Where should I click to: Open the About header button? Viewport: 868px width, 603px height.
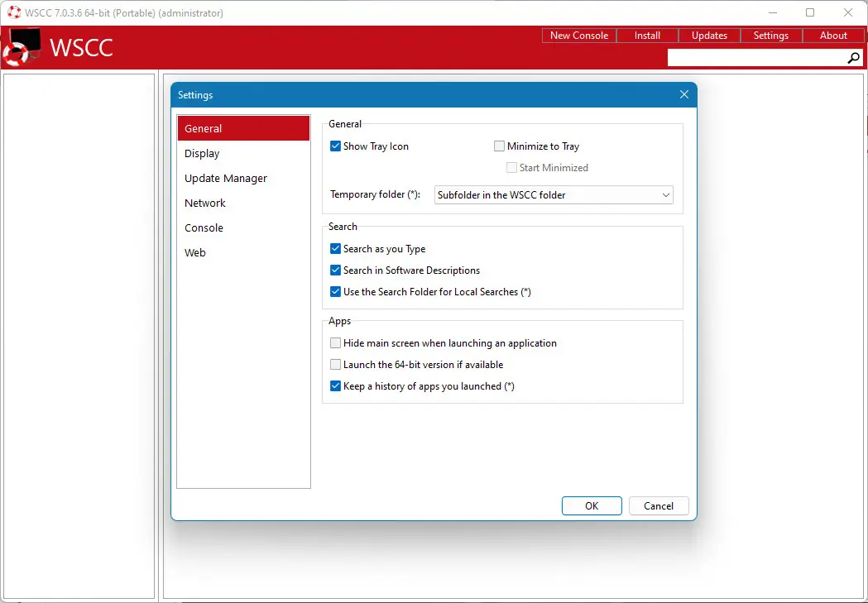click(x=833, y=36)
